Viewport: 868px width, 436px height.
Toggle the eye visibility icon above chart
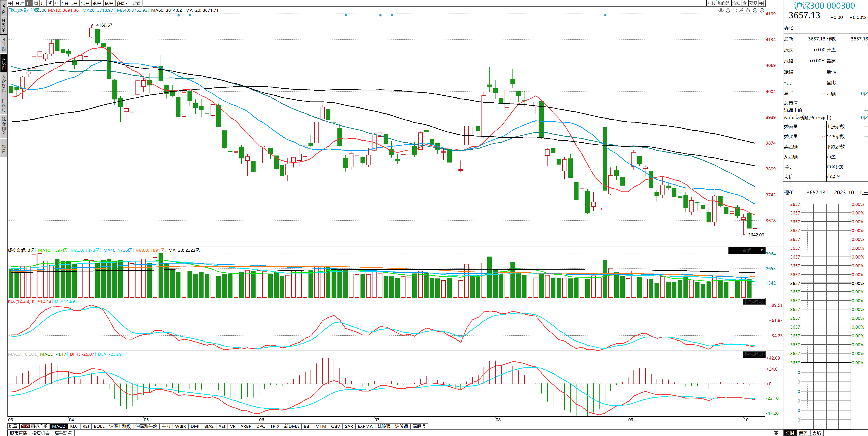click(721, 10)
